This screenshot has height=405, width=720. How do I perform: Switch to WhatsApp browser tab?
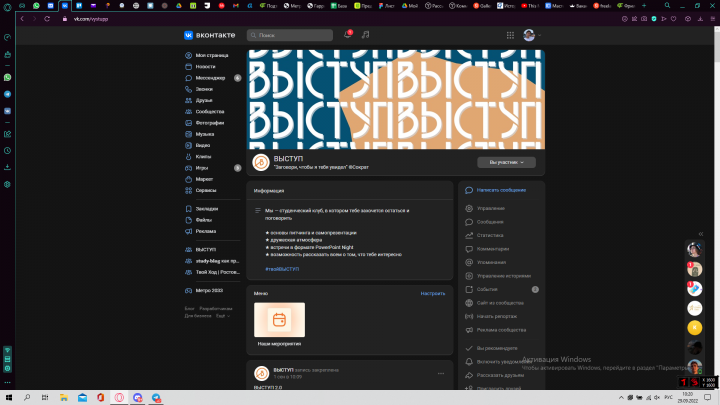point(36,6)
